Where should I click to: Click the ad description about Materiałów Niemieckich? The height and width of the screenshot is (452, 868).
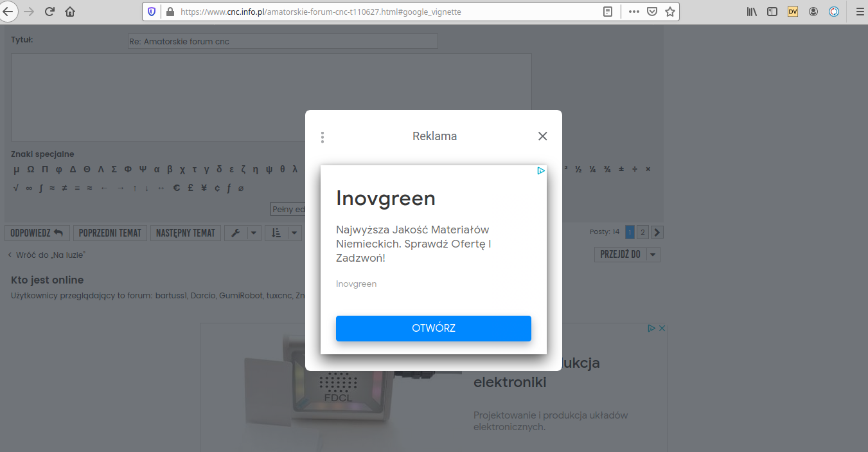coord(414,244)
